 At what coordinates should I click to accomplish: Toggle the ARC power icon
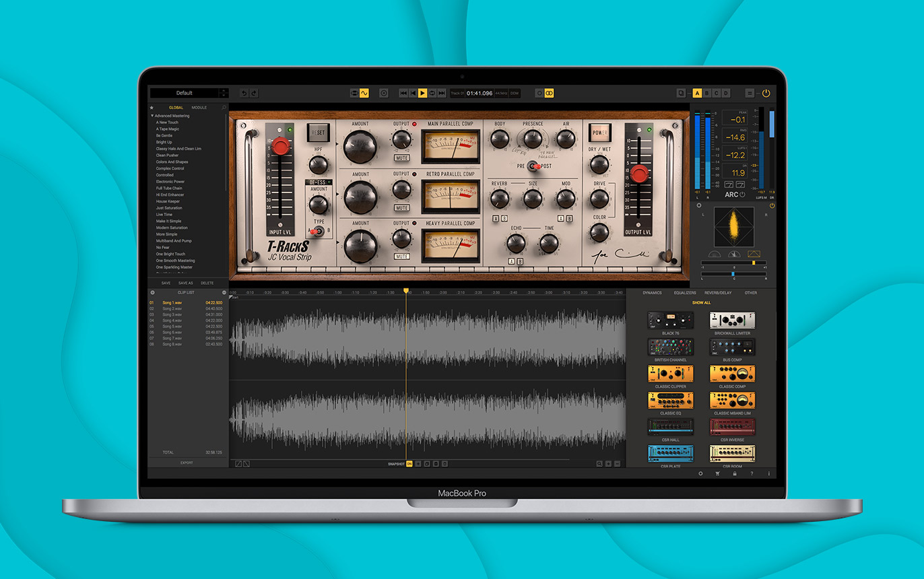(743, 195)
